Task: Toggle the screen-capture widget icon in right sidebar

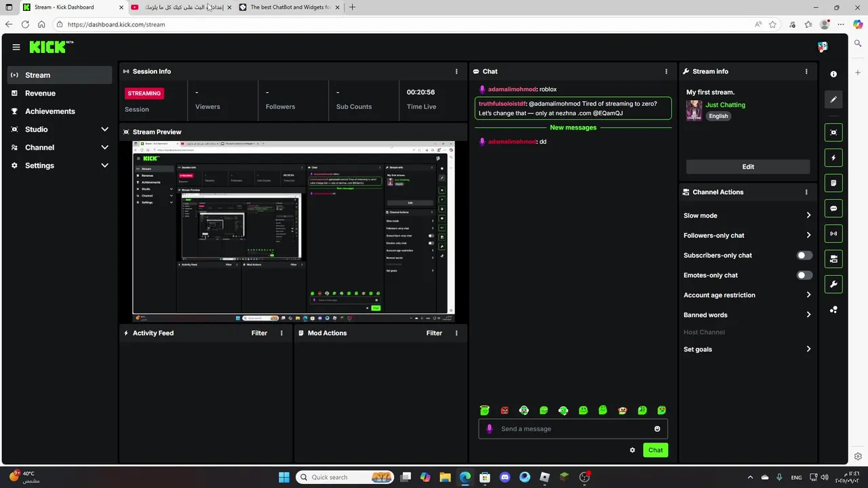Action: (x=833, y=132)
